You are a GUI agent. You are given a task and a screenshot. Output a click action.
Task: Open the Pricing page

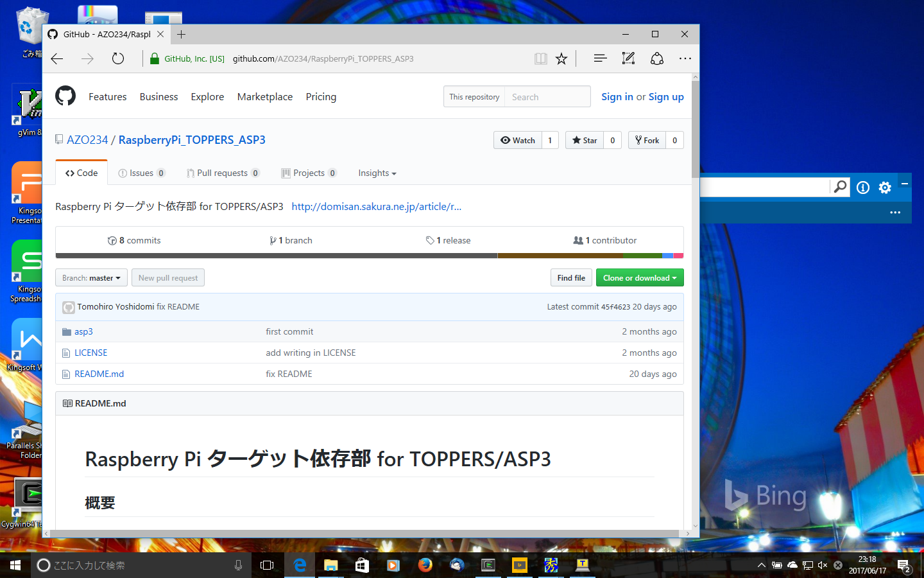coord(321,96)
